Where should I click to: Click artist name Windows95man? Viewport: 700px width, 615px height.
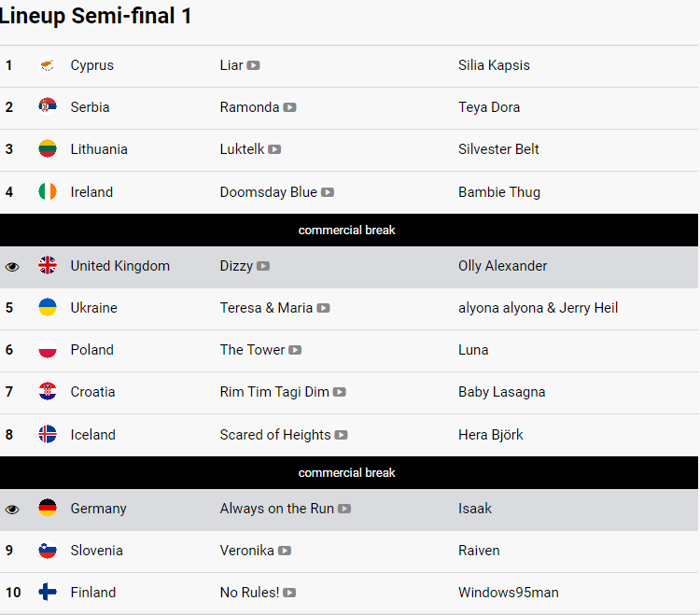pos(509,593)
